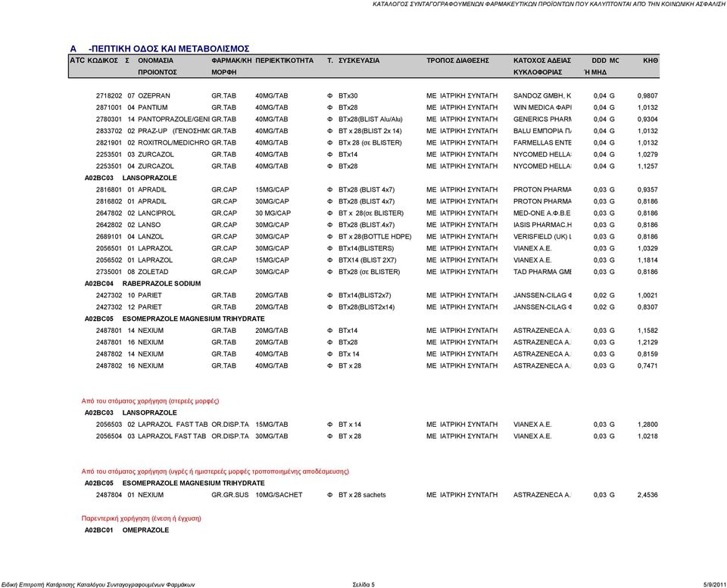Image resolution: width=727 pixels, height=588 pixels.
Task: Select the red heading 'Παρεντερική χορήγηση (ένεση ή έγχυση)'
Action: point(142,518)
